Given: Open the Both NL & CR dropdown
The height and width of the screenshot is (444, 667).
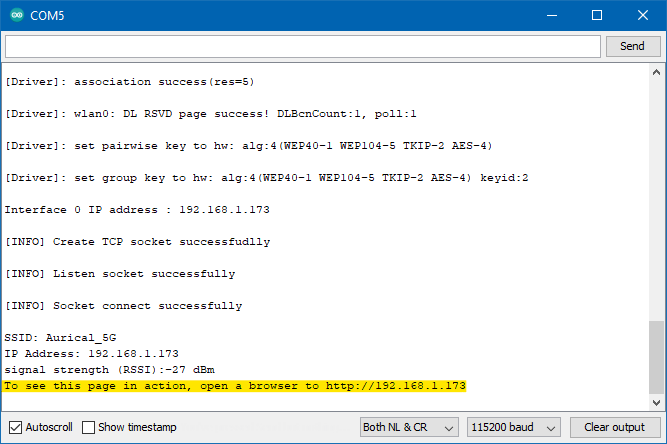Looking at the screenshot, I should 410,427.
